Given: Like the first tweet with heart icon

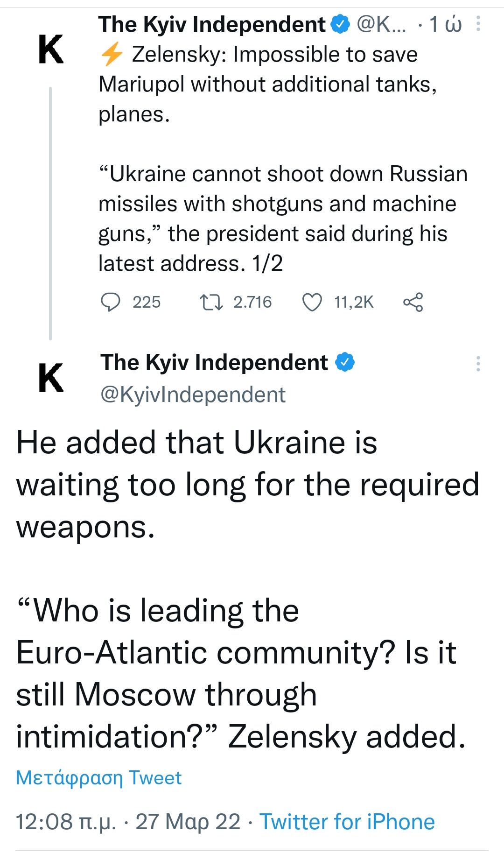Looking at the screenshot, I should click(312, 302).
